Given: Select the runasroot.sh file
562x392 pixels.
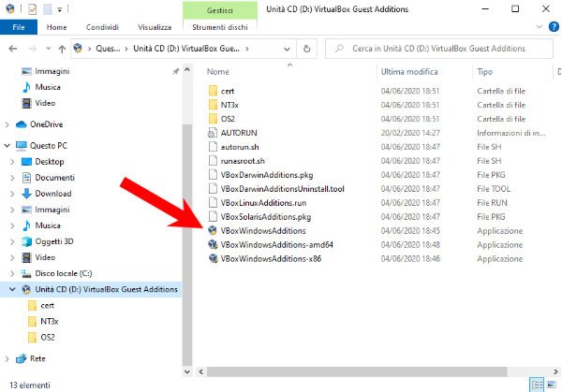Looking at the screenshot, I should [243, 161].
